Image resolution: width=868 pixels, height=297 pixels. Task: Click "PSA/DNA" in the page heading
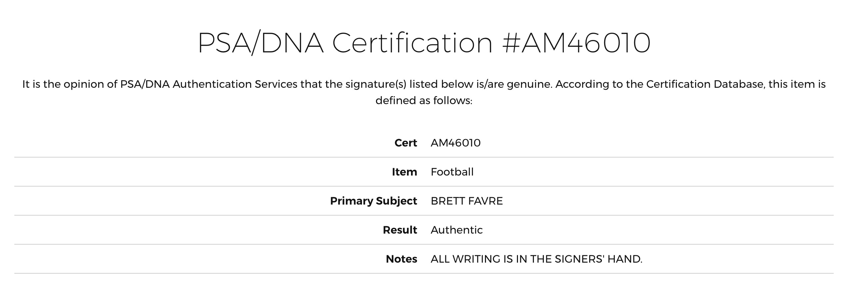point(260,43)
